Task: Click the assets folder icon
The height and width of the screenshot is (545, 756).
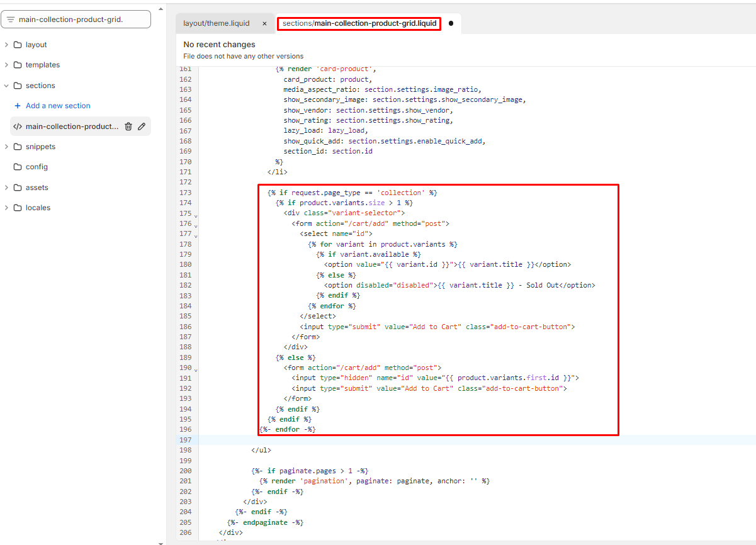Action: click(18, 188)
